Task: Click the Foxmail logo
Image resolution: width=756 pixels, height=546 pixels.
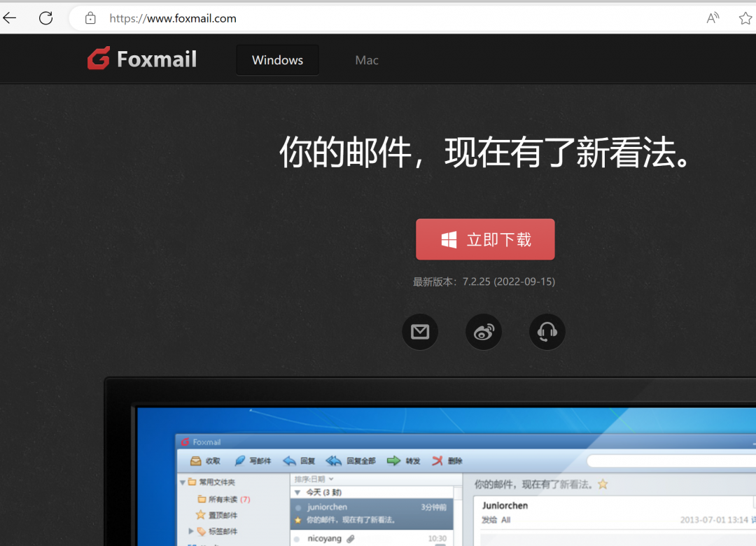Action: (x=141, y=59)
